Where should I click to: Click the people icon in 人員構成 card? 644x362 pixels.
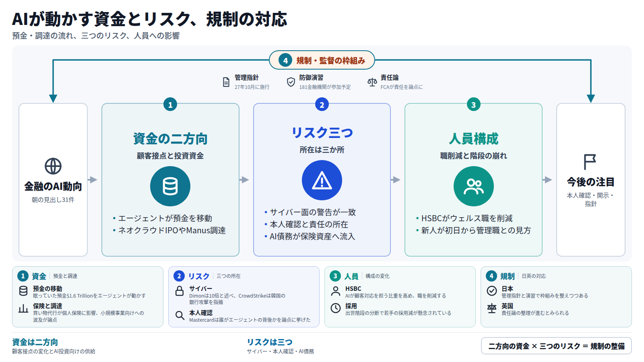pos(474,186)
